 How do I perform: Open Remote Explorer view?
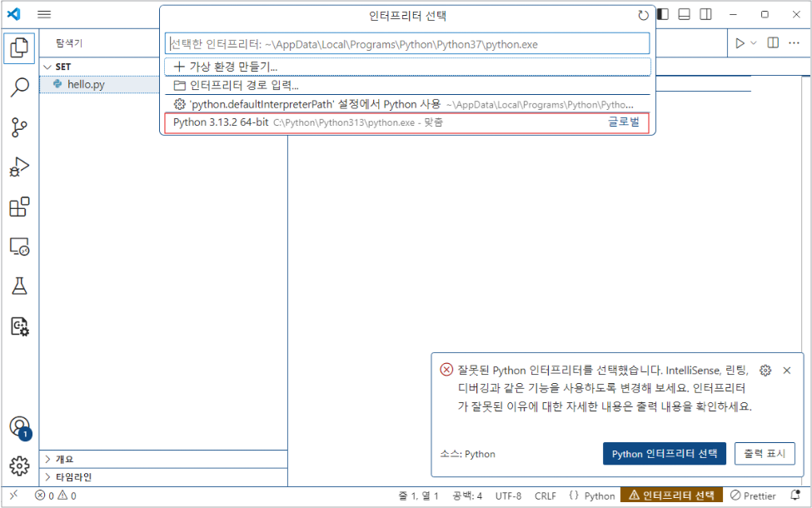pyautogui.click(x=20, y=247)
